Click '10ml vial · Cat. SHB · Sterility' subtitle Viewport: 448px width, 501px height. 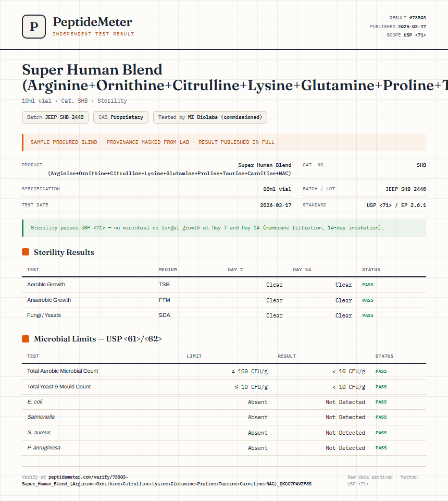(x=74, y=101)
